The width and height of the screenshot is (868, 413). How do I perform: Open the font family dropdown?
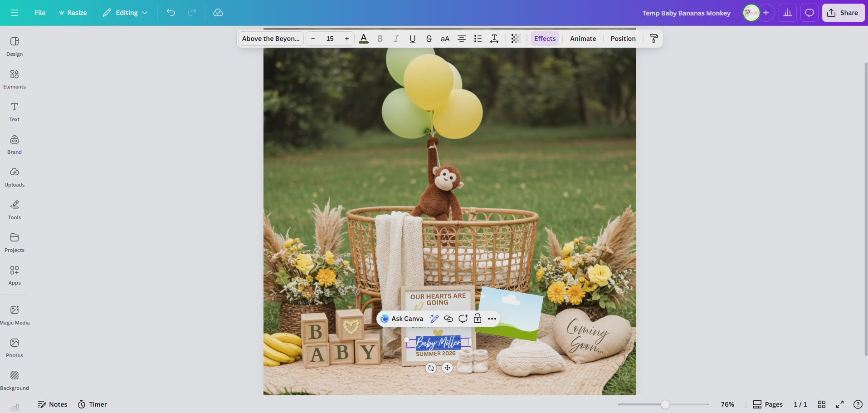(270, 39)
